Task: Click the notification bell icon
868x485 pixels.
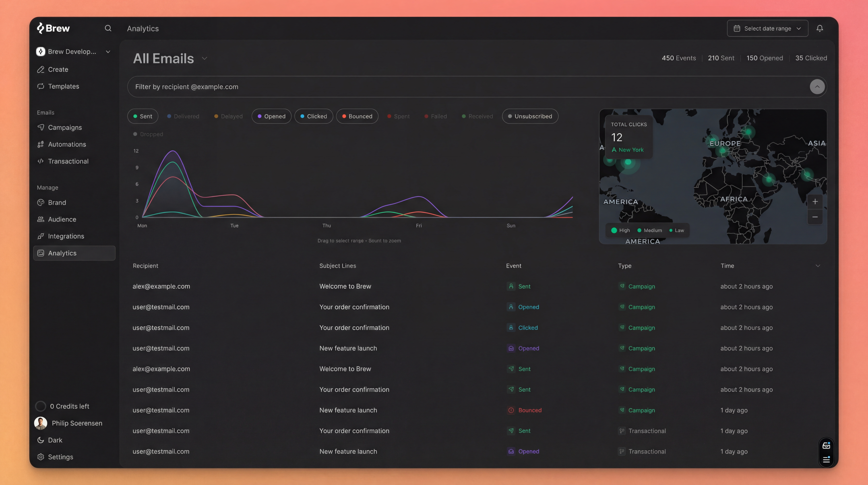Action: click(x=819, y=28)
